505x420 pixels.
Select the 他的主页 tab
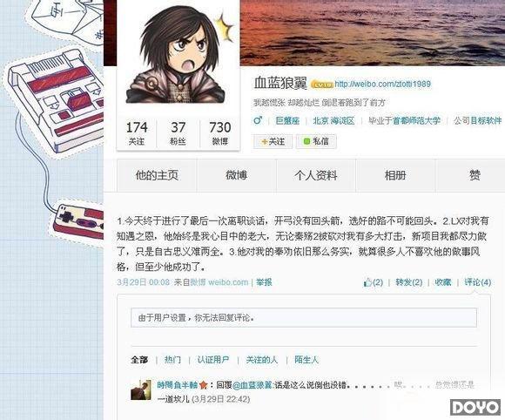point(157,175)
